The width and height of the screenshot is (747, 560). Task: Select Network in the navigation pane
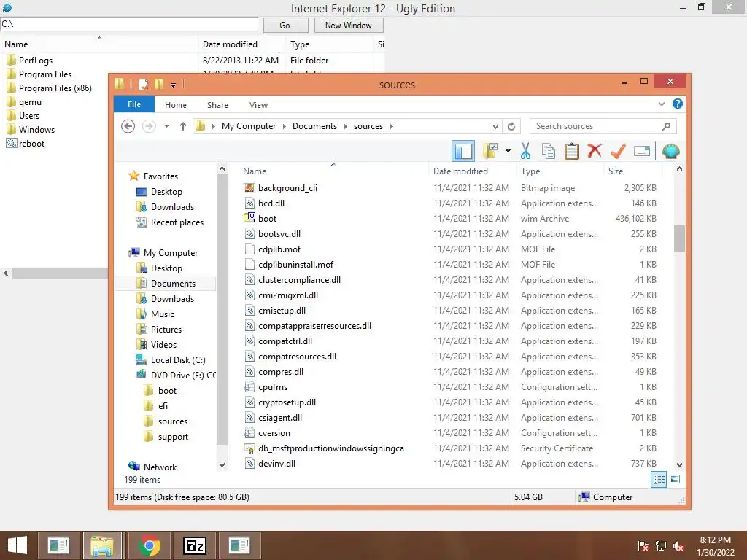160,467
